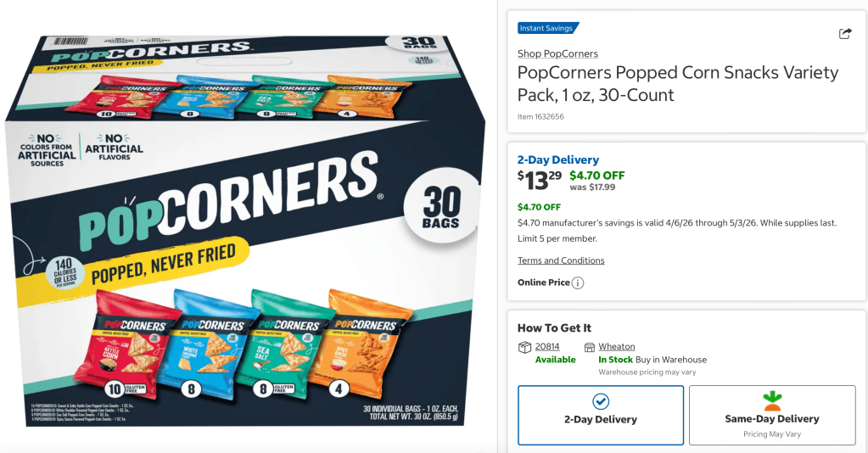Select the 2-Day Delivery option
868x453 pixels.
point(601,416)
